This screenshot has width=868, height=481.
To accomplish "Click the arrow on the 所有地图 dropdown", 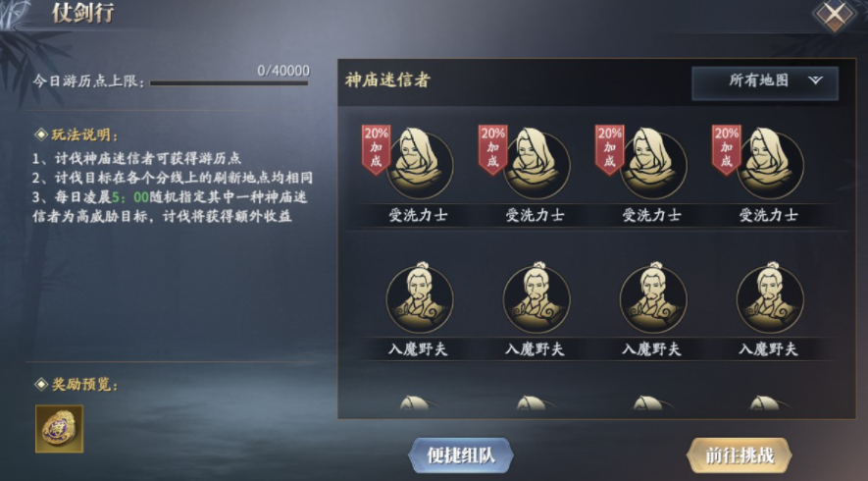I will pyautogui.click(x=815, y=80).
